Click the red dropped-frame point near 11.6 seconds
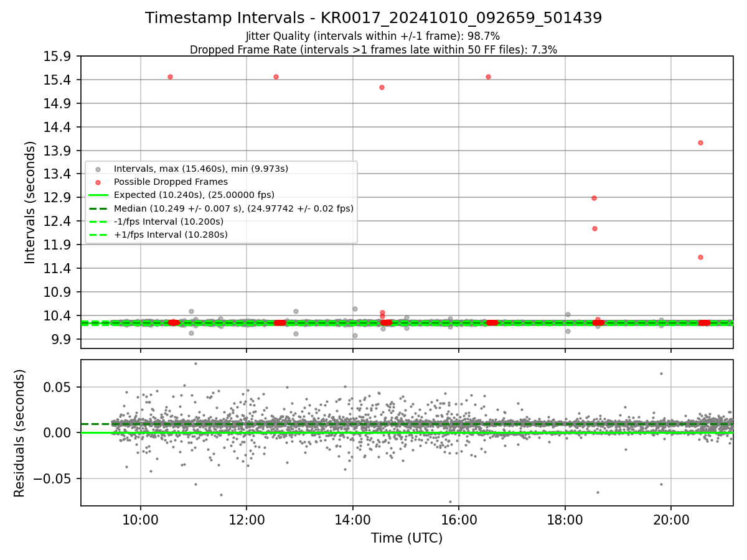This screenshot has height=560, width=747. point(700,257)
